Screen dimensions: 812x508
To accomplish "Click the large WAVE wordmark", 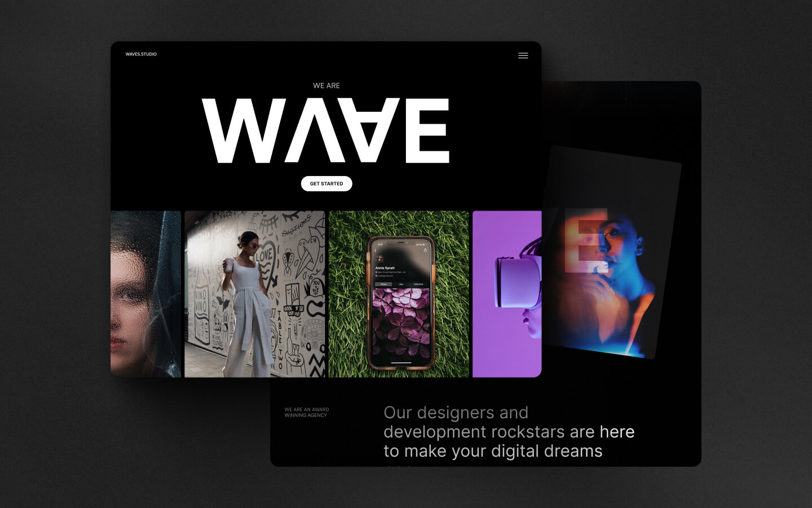I will 326,130.
